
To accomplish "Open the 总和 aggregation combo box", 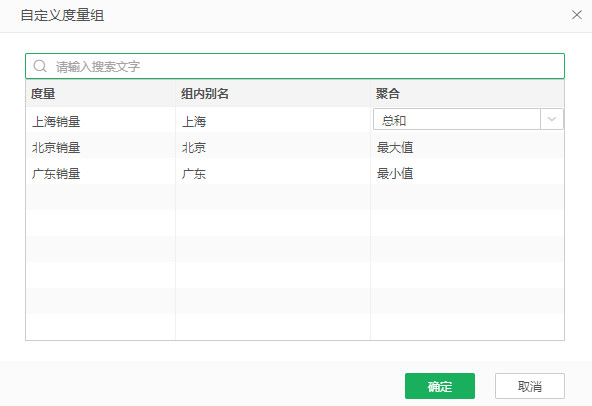I will point(468,119).
